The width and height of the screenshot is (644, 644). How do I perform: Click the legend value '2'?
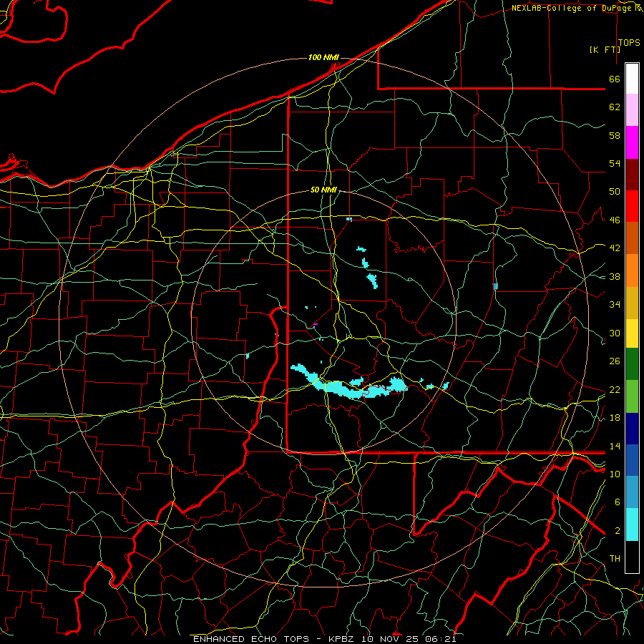[x=618, y=531]
